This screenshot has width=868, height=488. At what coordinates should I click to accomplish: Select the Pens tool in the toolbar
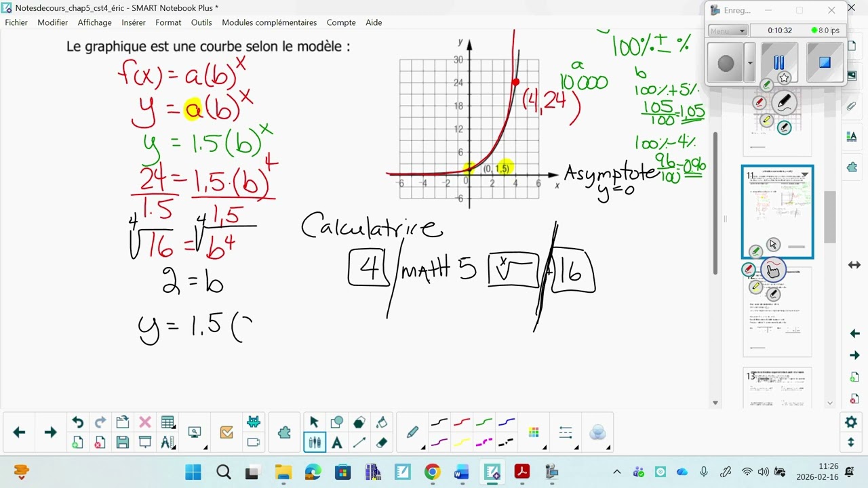314,443
